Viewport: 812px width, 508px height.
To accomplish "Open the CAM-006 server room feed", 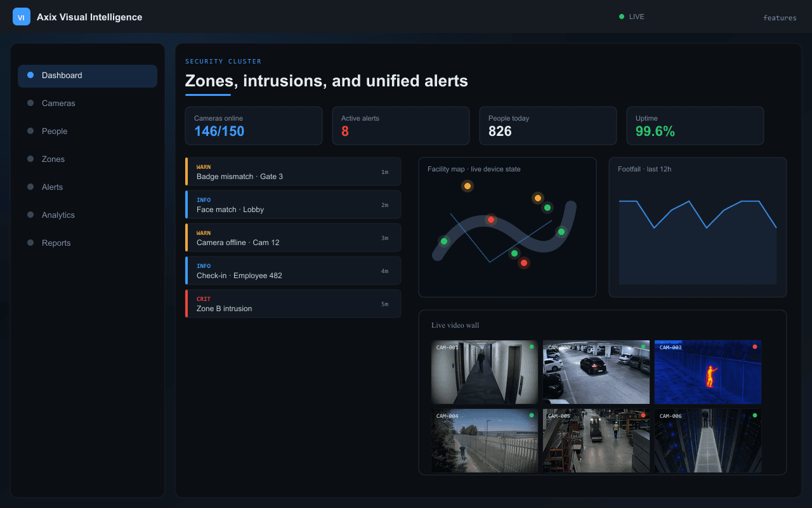I will click(708, 441).
